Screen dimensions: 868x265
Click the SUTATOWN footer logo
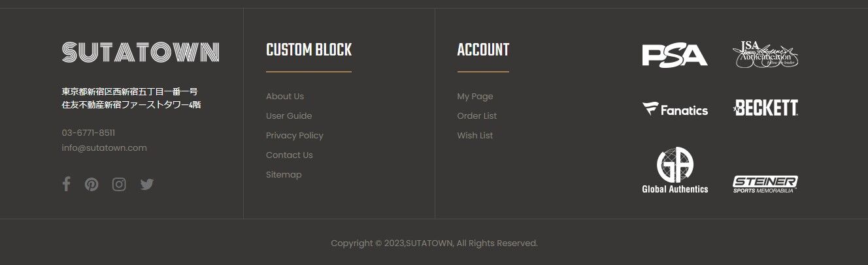click(x=141, y=52)
